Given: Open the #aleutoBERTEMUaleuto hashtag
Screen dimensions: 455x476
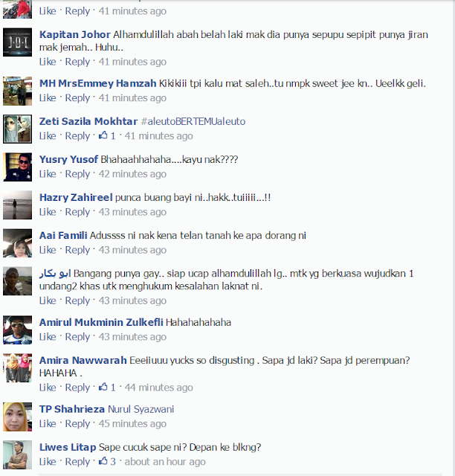Looking at the screenshot, I should (193, 121).
